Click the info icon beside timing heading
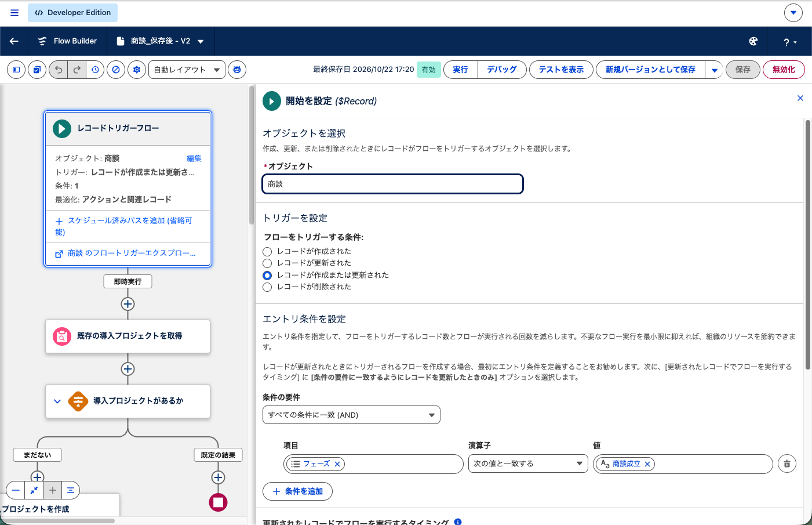The width and height of the screenshot is (812, 525). coord(458,522)
